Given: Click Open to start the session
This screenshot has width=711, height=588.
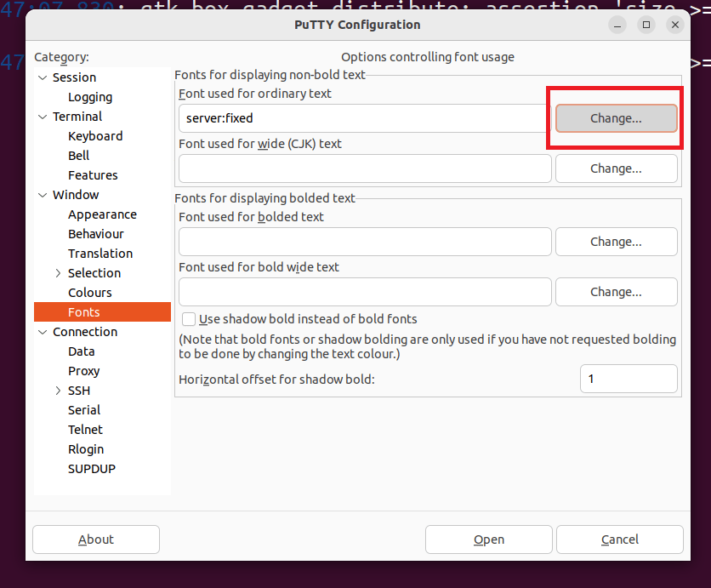Looking at the screenshot, I should (x=489, y=539).
